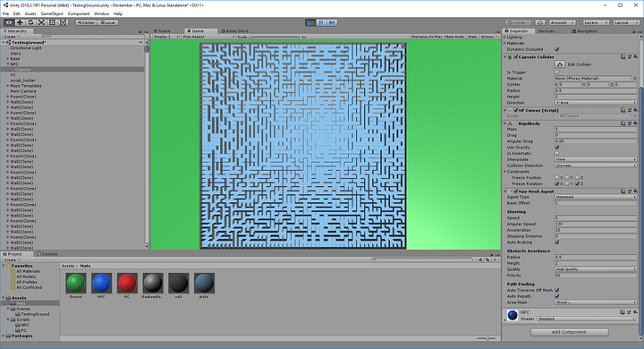Select the Hand (view) tool
The height and width of the screenshot is (349, 644).
9,22
